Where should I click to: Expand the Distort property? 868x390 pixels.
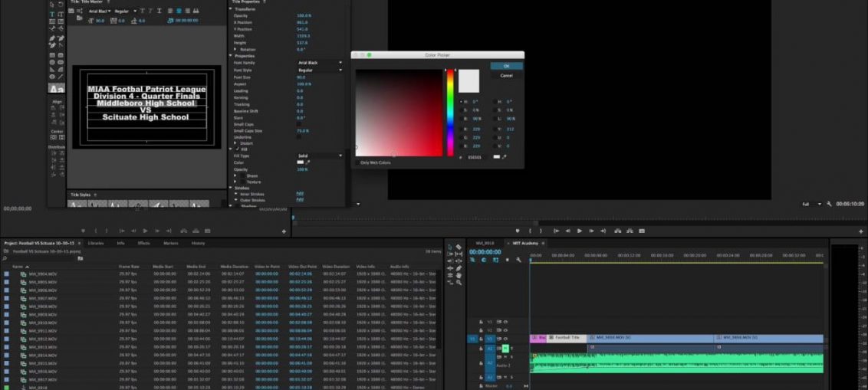point(236,143)
